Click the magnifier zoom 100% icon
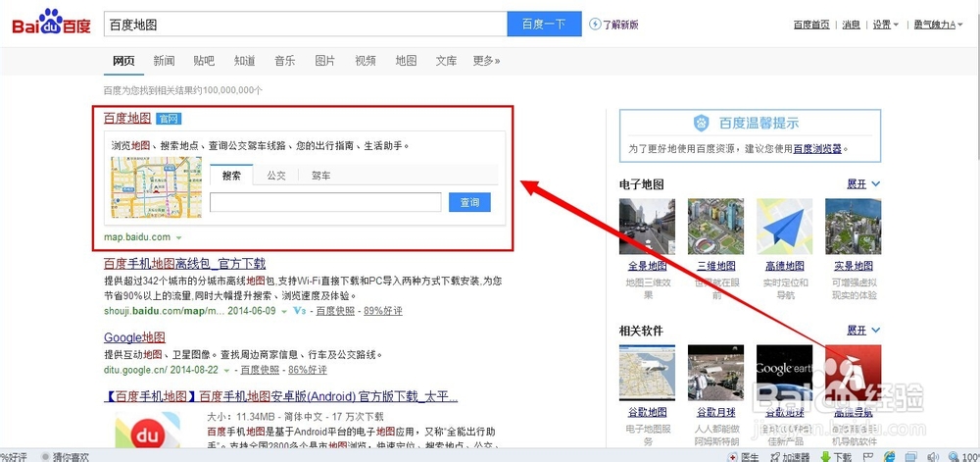The width and height of the screenshot is (980, 462). (954, 457)
